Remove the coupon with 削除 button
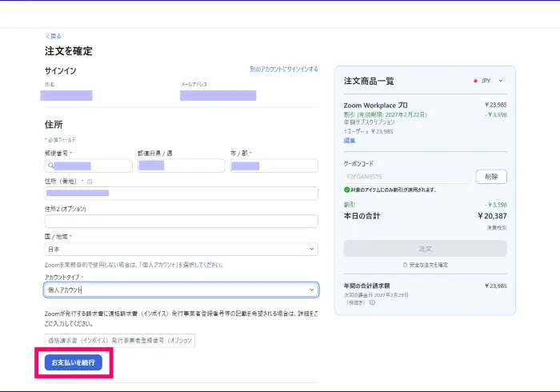 click(491, 177)
